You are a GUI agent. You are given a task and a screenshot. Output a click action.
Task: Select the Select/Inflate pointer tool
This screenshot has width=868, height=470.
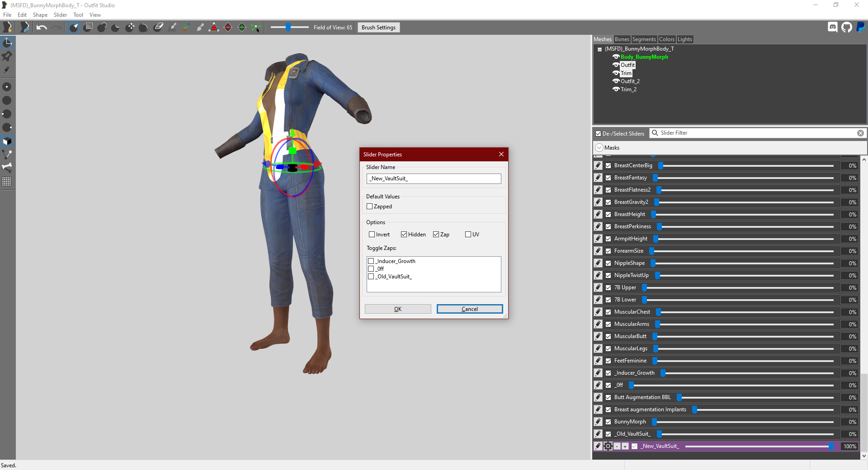pyautogui.click(x=74, y=28)
